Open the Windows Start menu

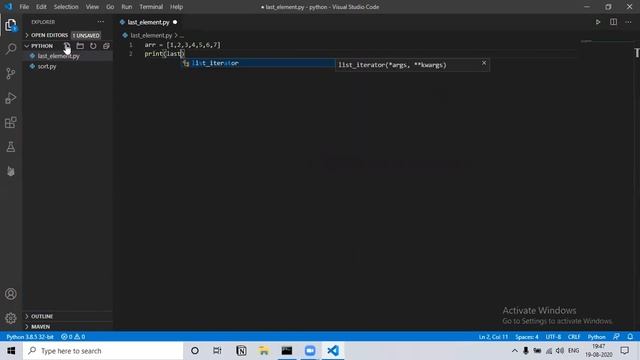click(11, 351)
